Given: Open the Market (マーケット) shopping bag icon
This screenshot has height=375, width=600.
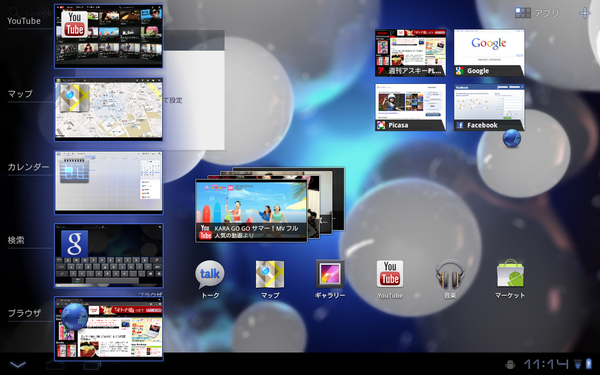Looking at the screenshot, I should [510, 273].
